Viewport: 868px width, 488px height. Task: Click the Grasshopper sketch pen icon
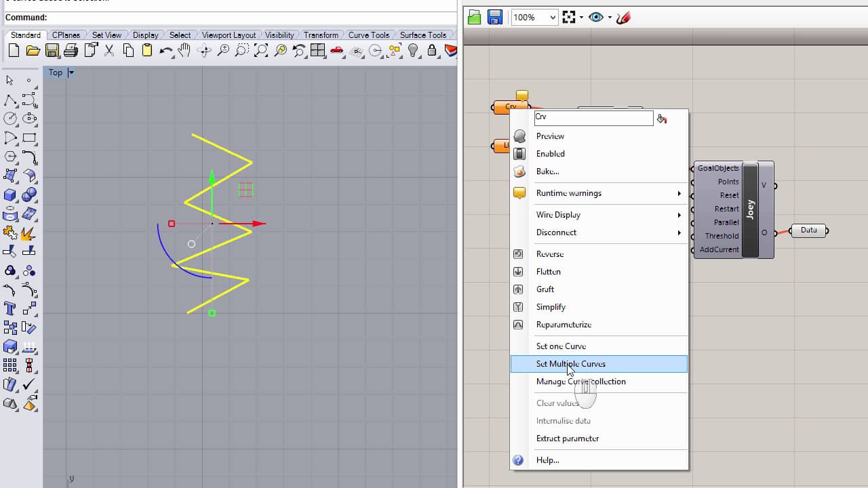[623, 18]
